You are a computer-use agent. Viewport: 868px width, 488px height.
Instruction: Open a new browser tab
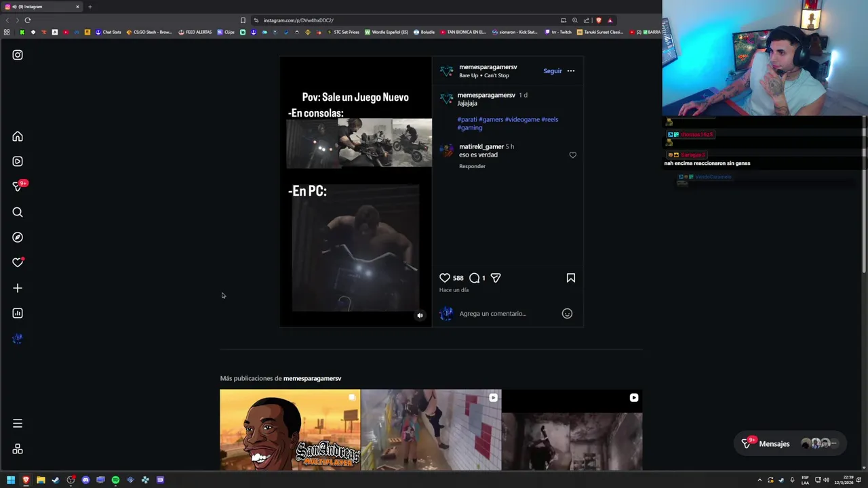[90, 7]
